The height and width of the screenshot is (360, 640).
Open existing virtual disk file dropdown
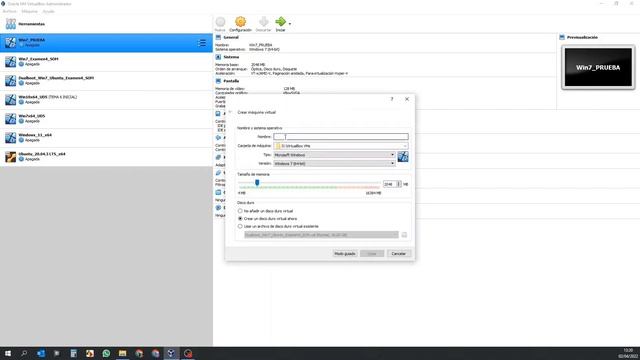[x=321, y=235]
